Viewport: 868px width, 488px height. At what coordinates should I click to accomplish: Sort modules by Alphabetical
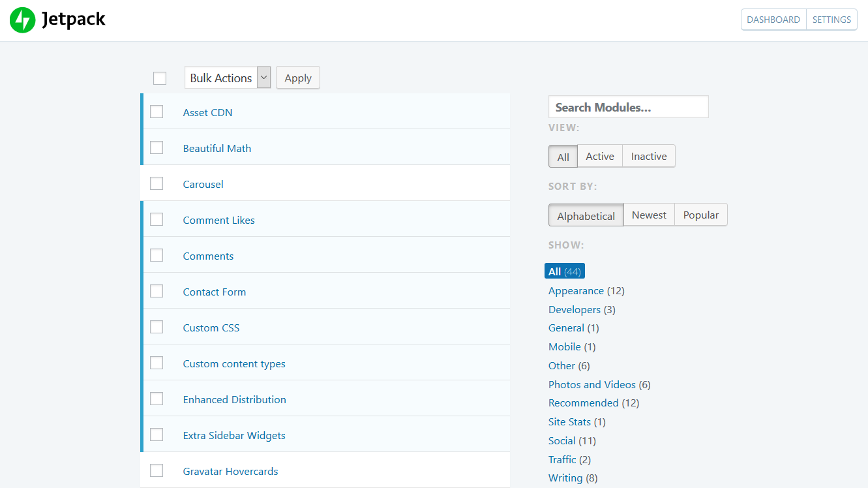click(586, 215)
